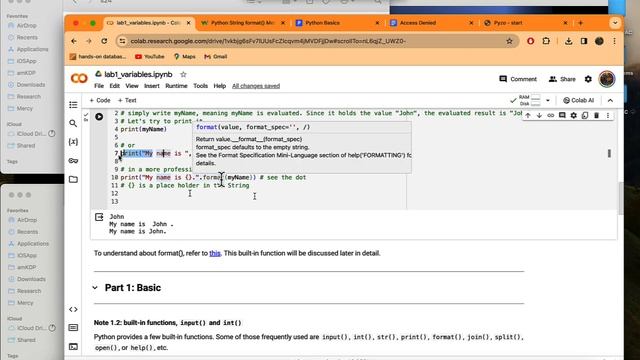The height and width of the screenshot is (360, 640).
Task: Select Applications in lower Finder sidebar
Action: tap(33, 244)
